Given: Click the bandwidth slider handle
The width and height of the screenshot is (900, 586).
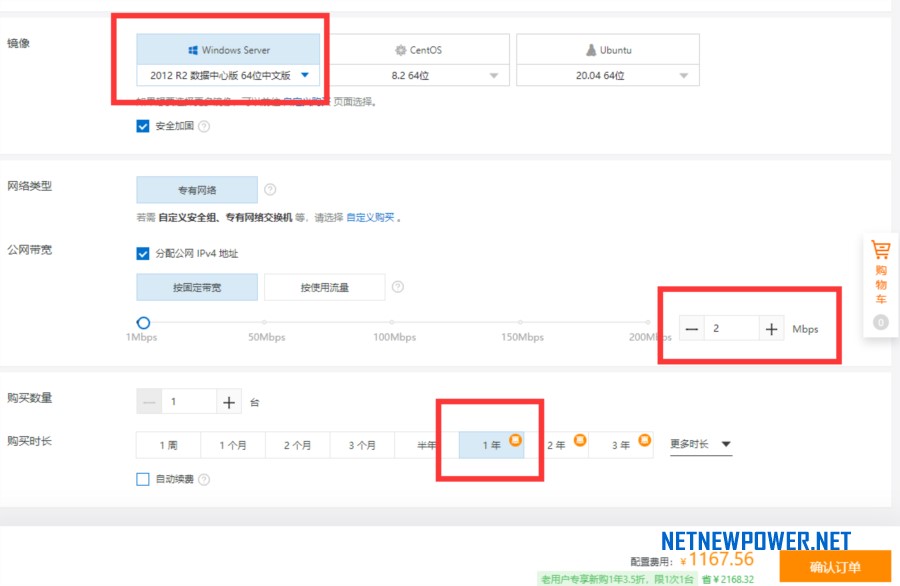Looking at the screenshot, I should [143, 323].
